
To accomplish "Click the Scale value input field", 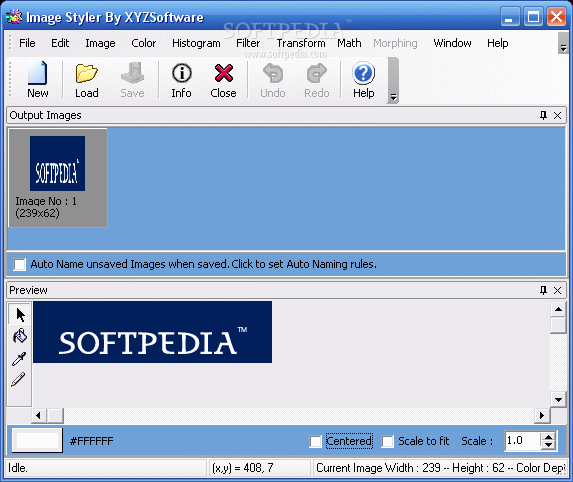I will click(x=522, y=441).
